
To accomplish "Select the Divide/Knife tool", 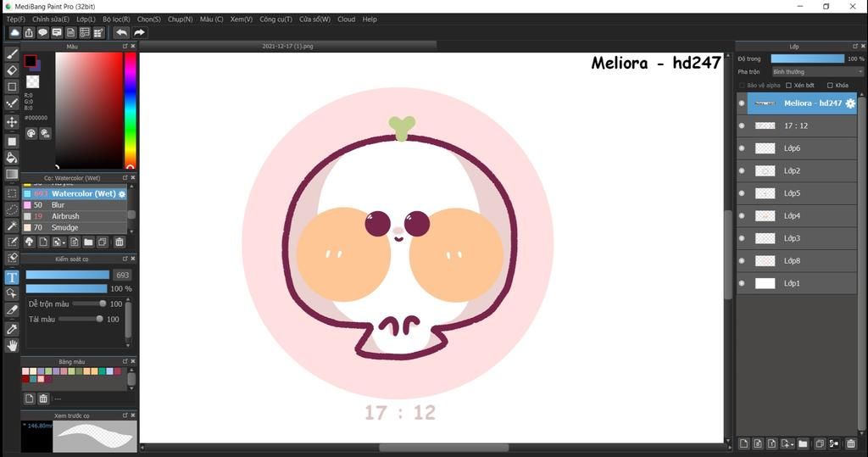I will [12, 309].
